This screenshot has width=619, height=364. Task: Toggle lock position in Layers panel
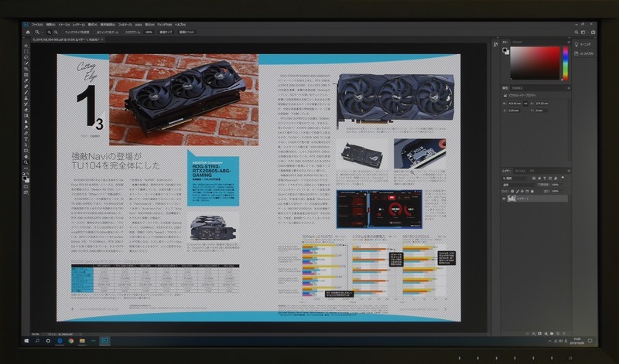click(x=522, y=191)
